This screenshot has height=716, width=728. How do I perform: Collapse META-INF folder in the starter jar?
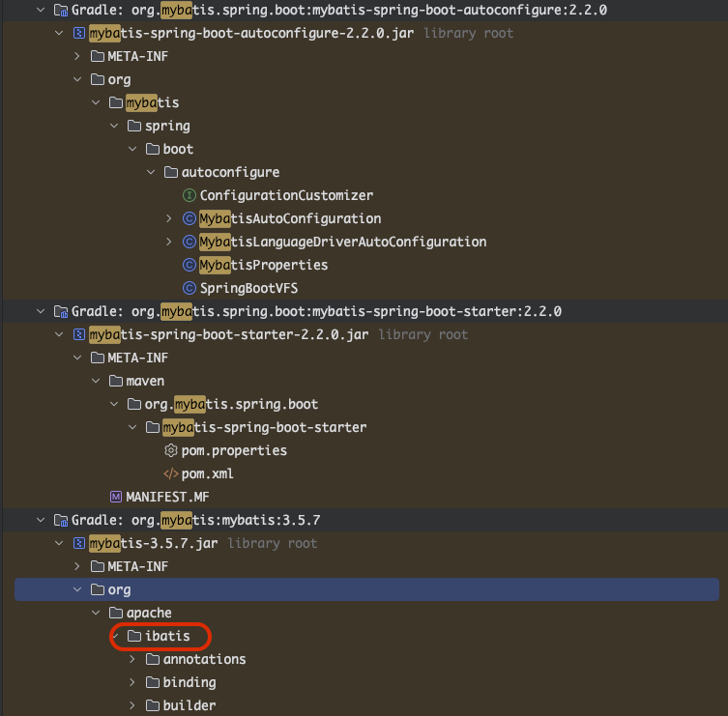coord(77,358)
